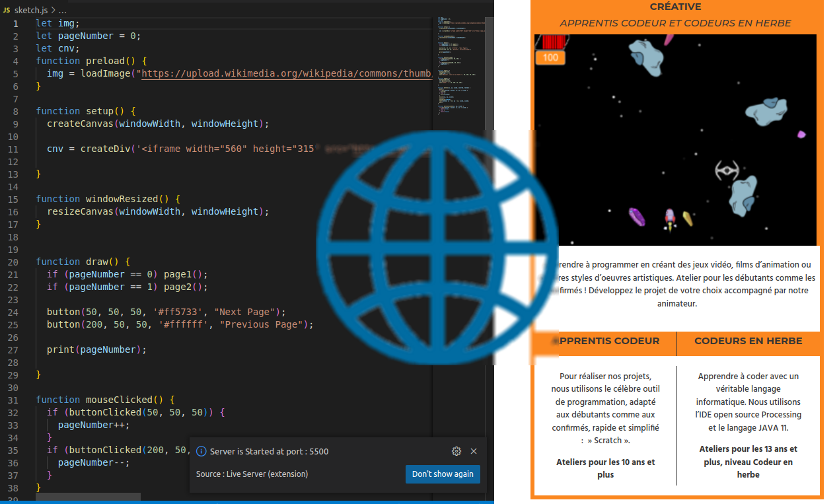Close the Live Server notification
The height and width of the screenshot is (504, 839).
tap(474, 451)
